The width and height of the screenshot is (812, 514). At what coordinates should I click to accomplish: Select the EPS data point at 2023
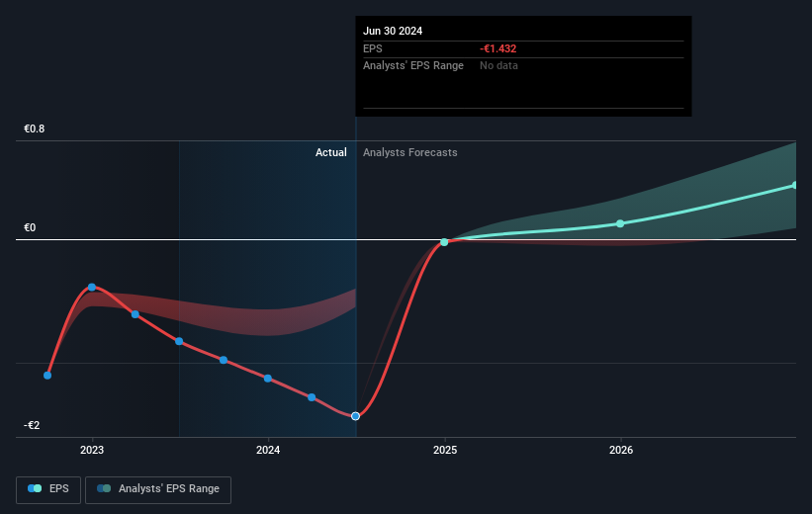92,288
